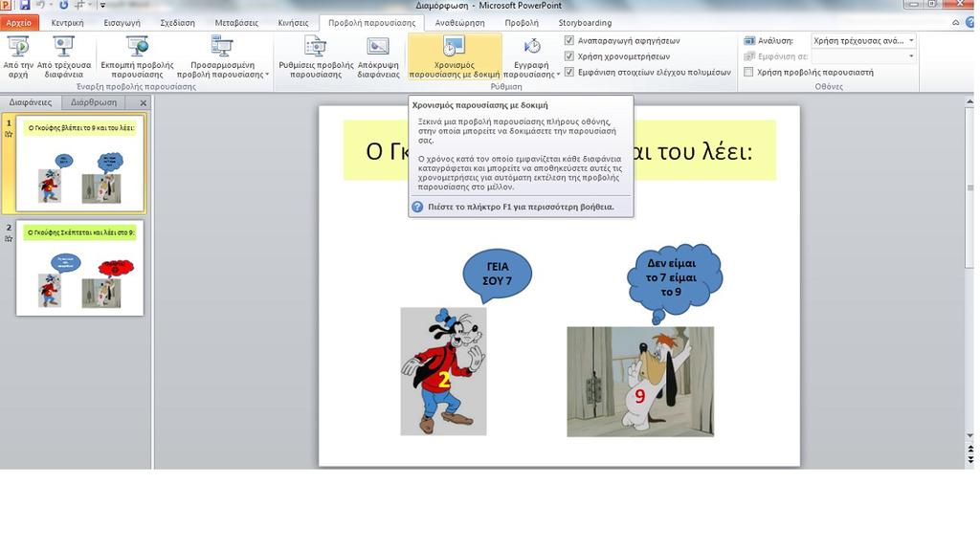This screenshot has height=550, width=980.
Task: Switch to the Σχεδίαση ribbon tab
Action: [x=177, y=23]
